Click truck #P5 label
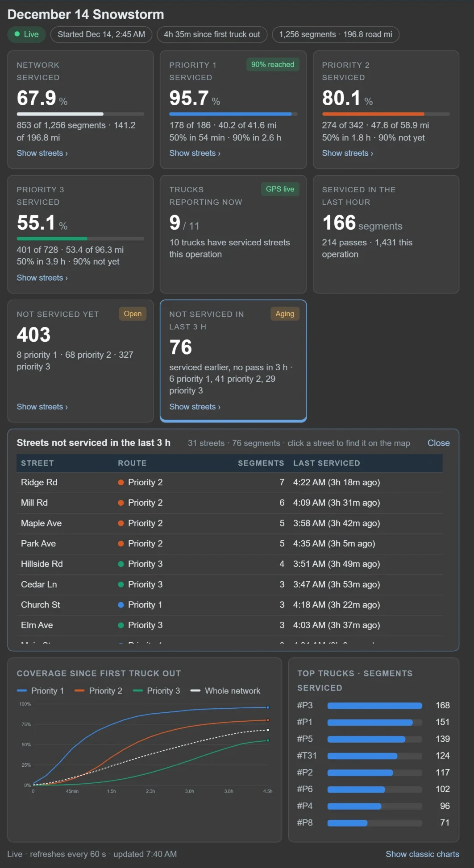Screen dimensions: 474x868 tap(305, 739)
